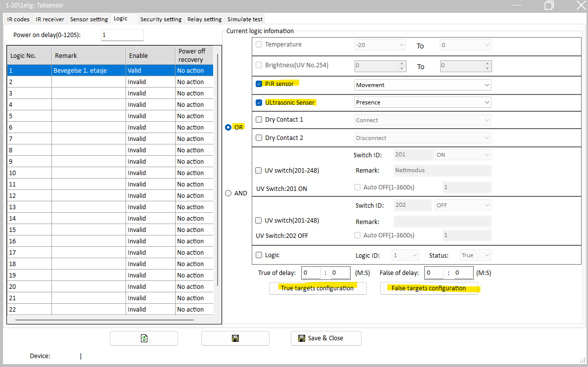Open the PIR sensor Movement dropdown
This screenshot has width=588, height=367.
coord(422,85)
